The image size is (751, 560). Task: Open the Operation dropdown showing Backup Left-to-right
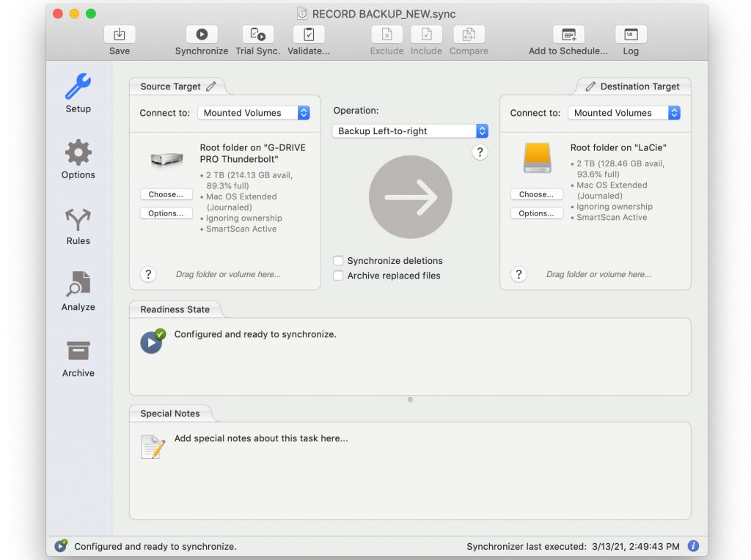click(409, 130)
